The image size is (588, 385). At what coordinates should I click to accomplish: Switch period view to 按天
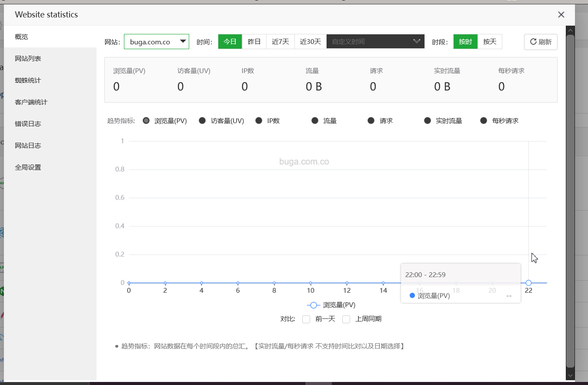point(490,42)
